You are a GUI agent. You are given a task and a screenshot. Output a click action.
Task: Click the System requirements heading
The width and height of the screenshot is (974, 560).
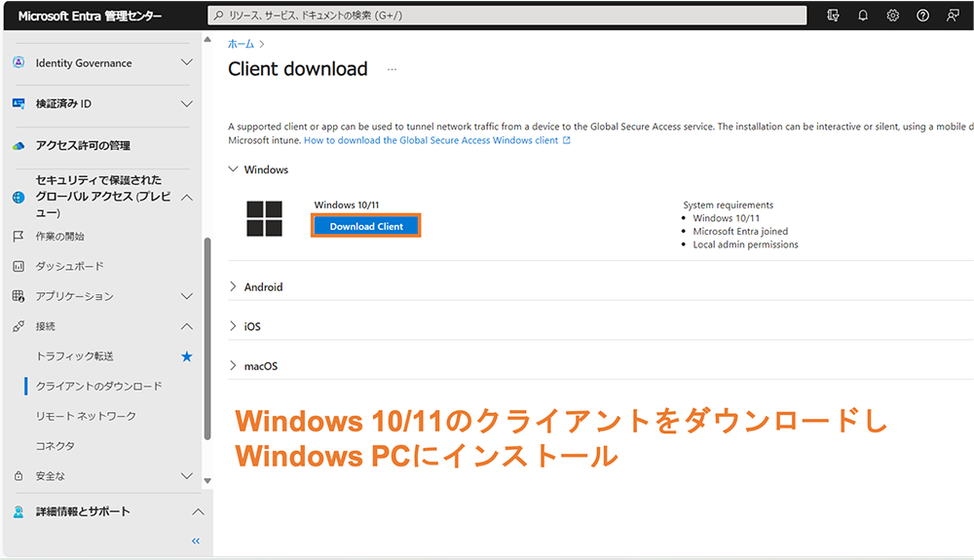pos(728,205)
